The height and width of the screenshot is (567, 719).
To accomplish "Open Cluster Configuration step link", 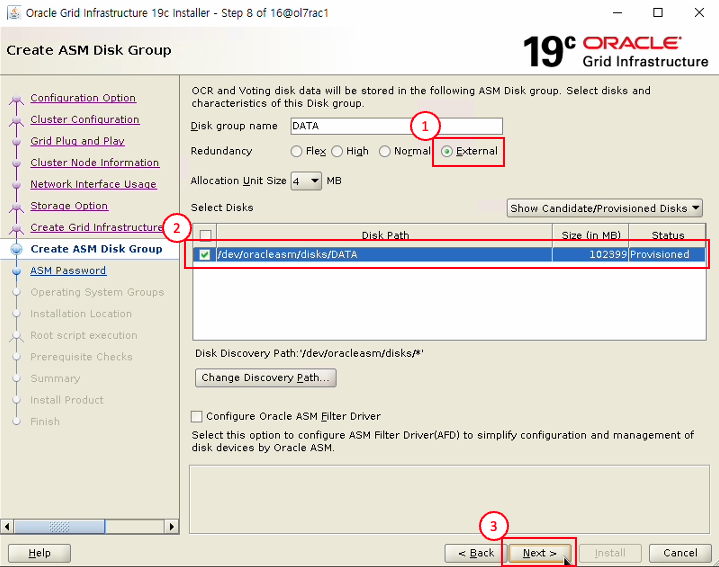I will [x=85, y=120].
